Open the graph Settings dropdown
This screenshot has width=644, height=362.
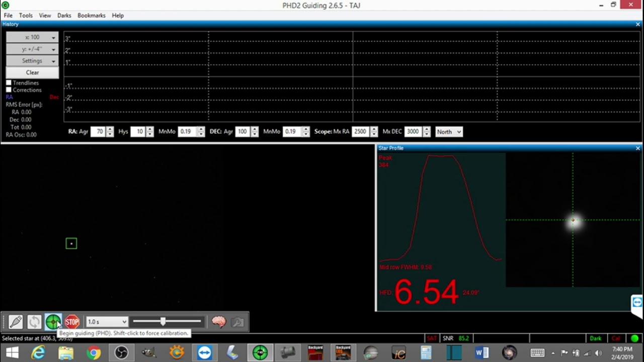coord(32,61)
